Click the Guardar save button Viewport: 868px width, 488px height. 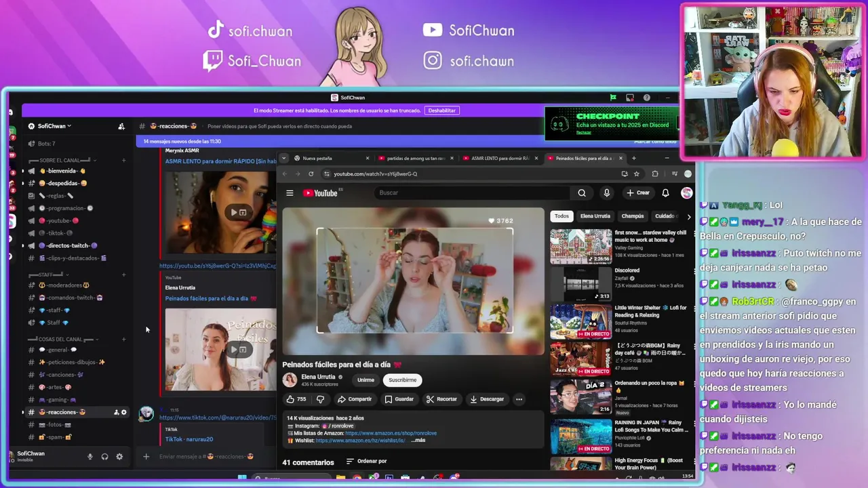(399, 399)
